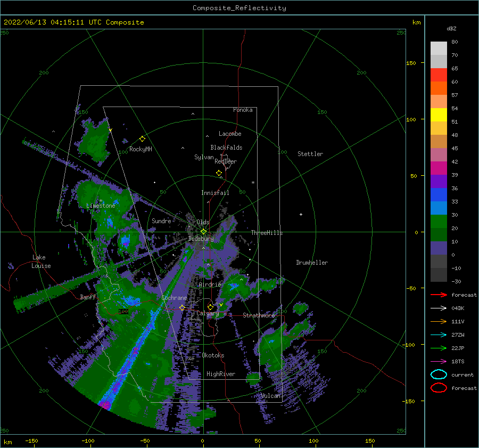Viewport: 479px width, 448px height.
Task: Select the purple 36-39 dBZ swatch
Action: coord(439,181)
